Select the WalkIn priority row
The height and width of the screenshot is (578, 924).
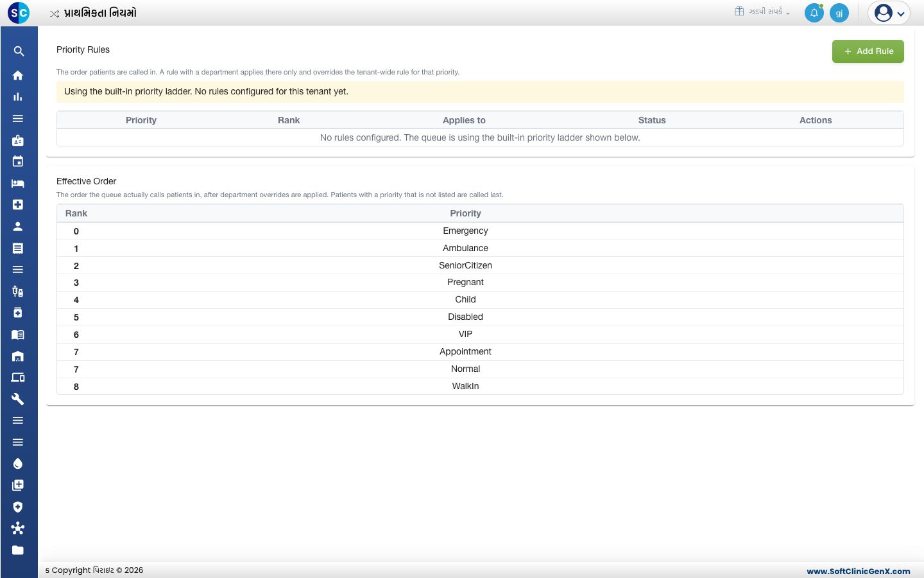480,387
